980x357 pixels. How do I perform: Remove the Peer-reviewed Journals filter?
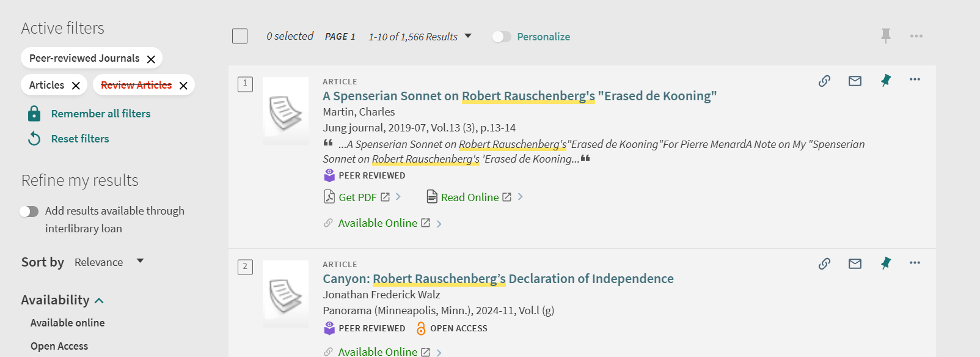point(151,59)
